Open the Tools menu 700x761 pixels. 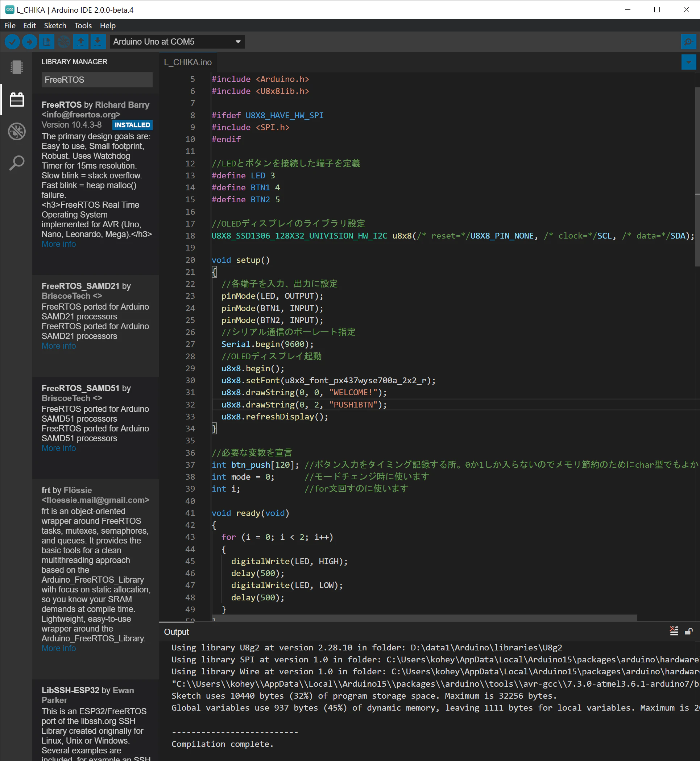pyautogui.click(x=83, y=26)
